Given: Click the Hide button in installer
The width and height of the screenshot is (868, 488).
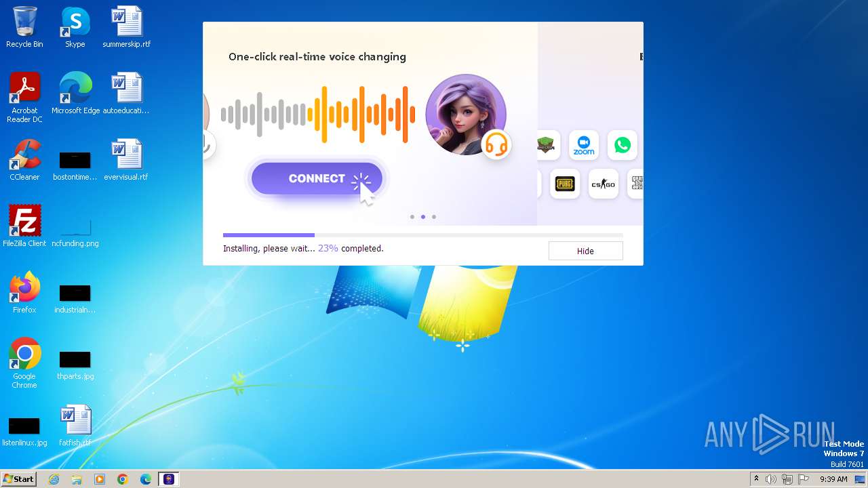Looking at the screenshot, I should (x=585, y=251).
